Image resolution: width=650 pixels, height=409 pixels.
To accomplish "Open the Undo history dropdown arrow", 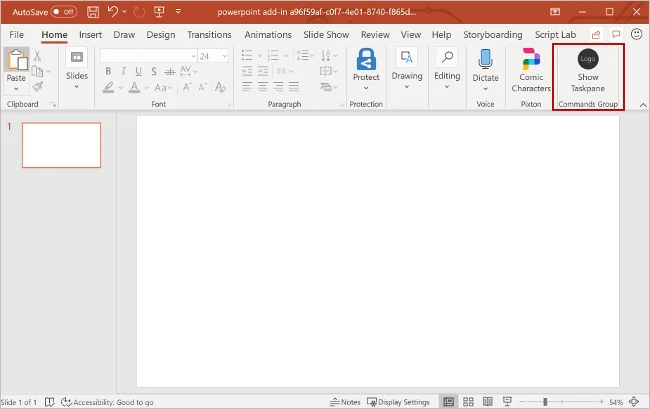I will [124, 12].
